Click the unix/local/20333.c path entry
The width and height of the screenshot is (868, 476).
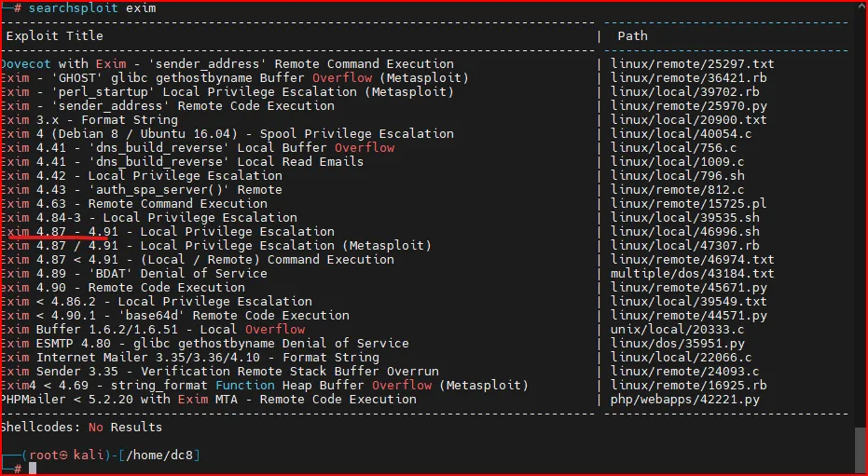[x=677, y=330]
